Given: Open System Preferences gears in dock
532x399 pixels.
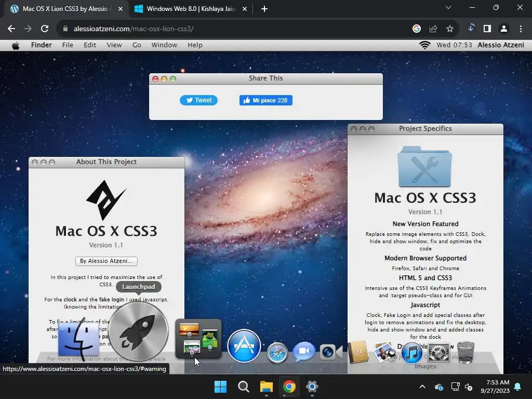Looking at the screenshot, I should click(x=438, y=352).
